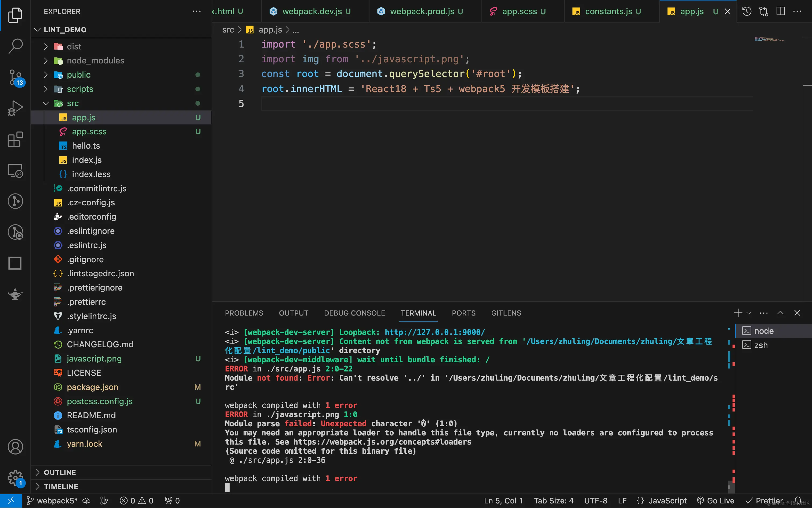Click UTF-8 encoding selector
812x508 pixels.
[596, 500]
